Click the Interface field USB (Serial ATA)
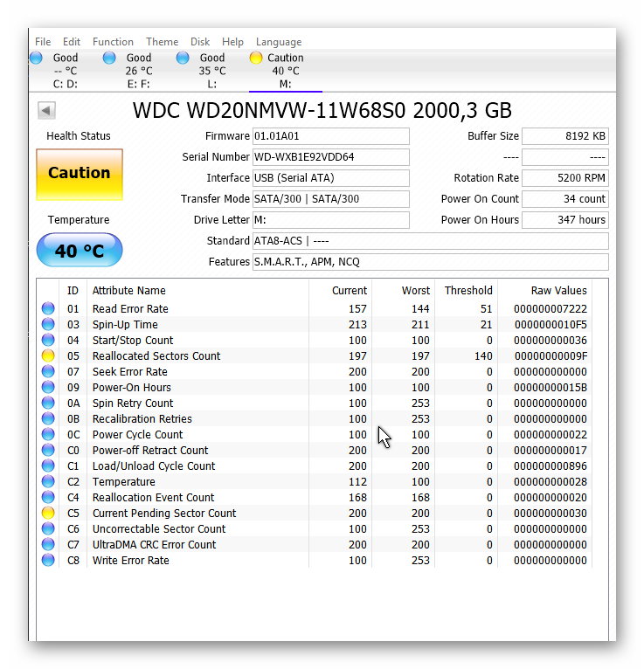The height and width of the screenshot is (669, 644). pyautogui.click(x=331, y=178)
